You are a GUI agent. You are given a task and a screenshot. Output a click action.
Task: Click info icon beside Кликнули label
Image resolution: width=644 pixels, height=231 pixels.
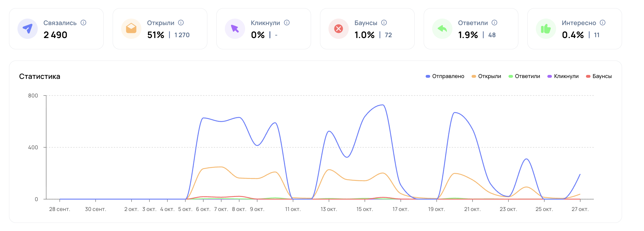(287, 23)
